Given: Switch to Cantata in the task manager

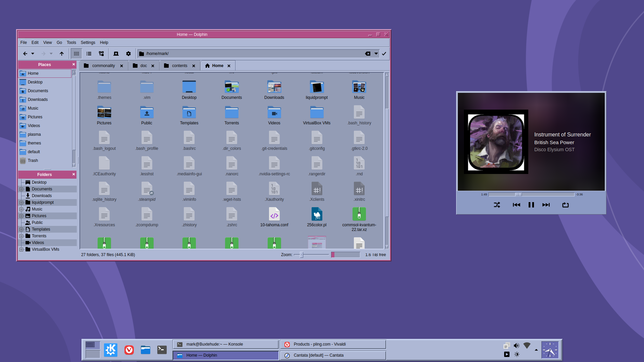Looking at the screenshot, I should point(333,355).
